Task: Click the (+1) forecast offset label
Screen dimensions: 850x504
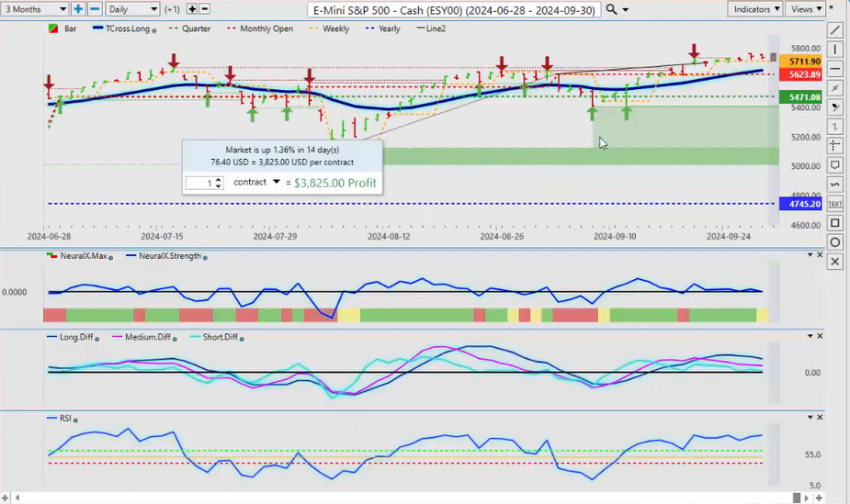Action: 172,9
